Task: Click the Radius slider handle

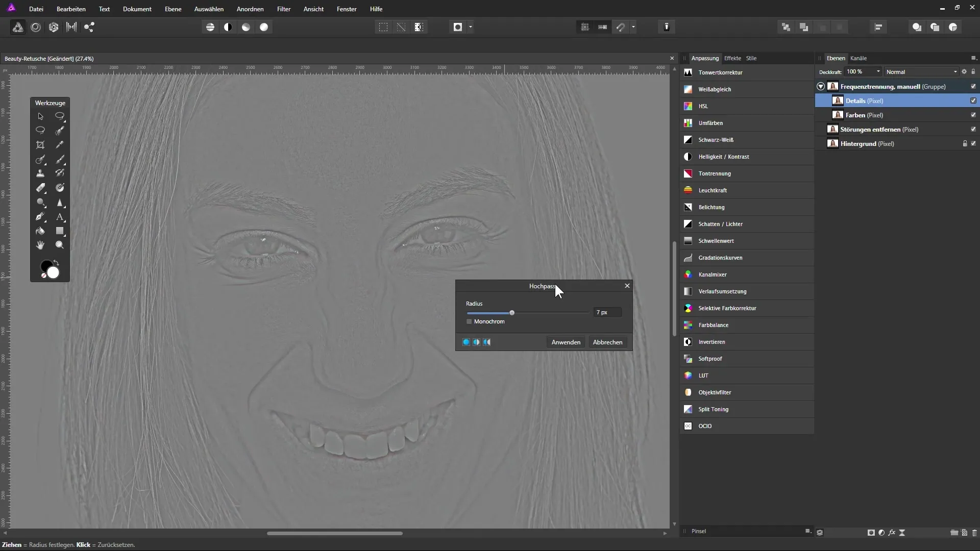Action: coord(512,313)
